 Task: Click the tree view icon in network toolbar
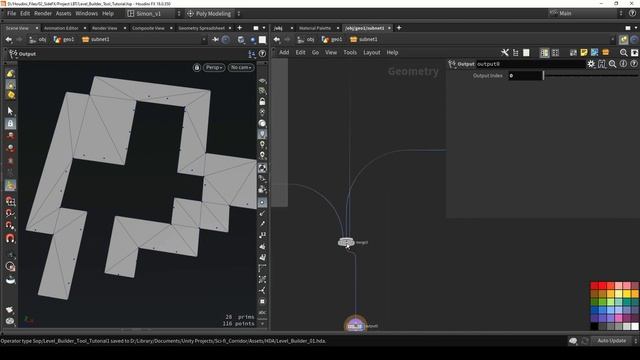pyautogui.click(x=516, y=53)
